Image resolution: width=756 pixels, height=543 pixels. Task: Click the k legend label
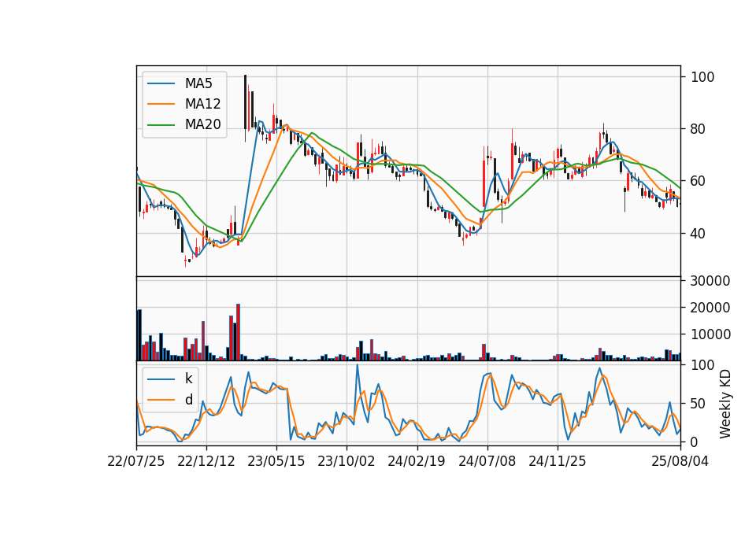(x=188, y=379)
